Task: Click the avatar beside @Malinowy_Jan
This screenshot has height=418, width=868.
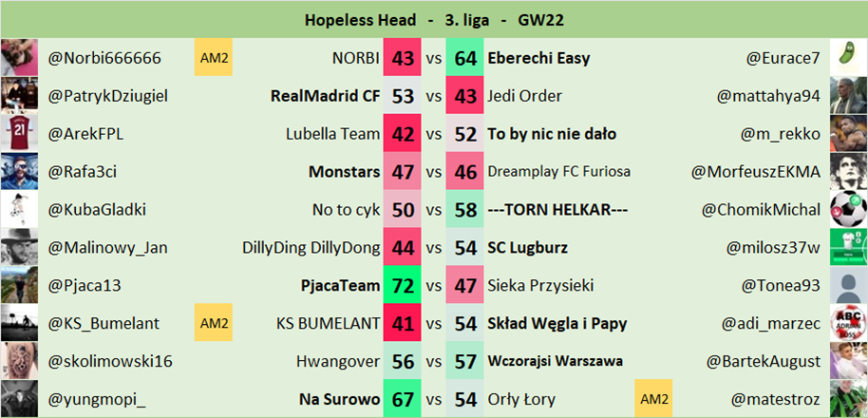Action: 19,248
